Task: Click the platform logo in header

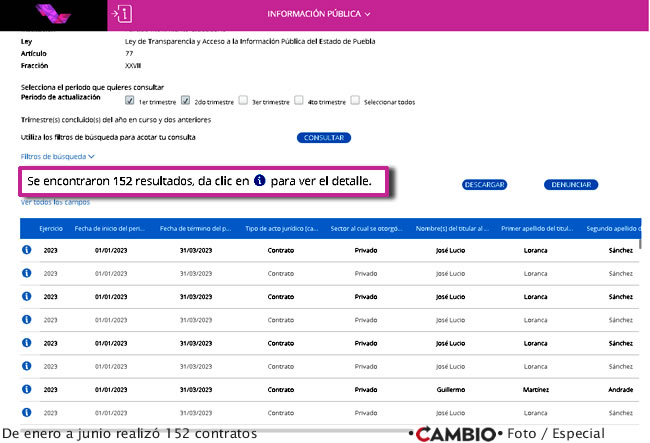Action: [x=53, y=14]
